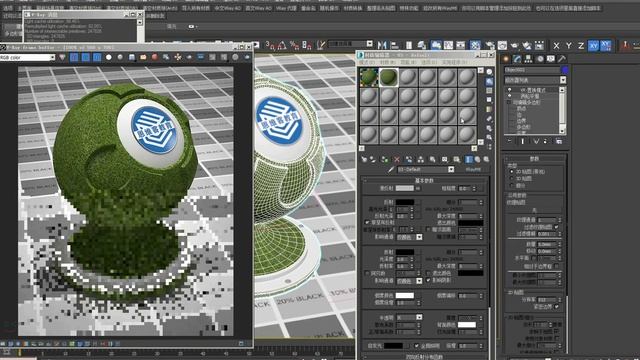Image resolution: width=640 pixels, height=360 pixels.
Task: Click the percent snap toggle in main toolbar
Action: pyautogui.click(x=294, y=45)
